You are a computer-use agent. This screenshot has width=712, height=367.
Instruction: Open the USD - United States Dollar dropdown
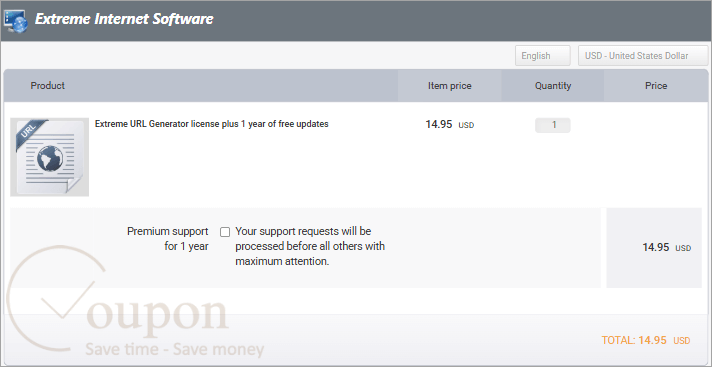(643, 56)
